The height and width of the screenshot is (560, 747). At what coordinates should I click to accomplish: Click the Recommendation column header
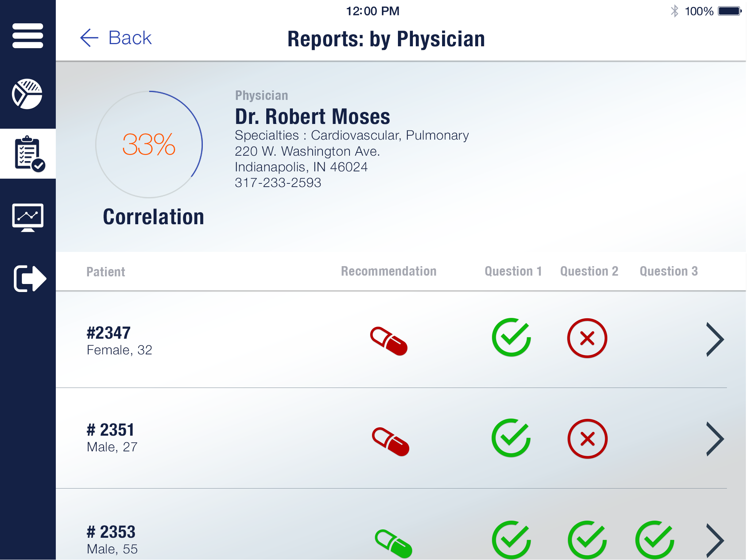point(388,271)
